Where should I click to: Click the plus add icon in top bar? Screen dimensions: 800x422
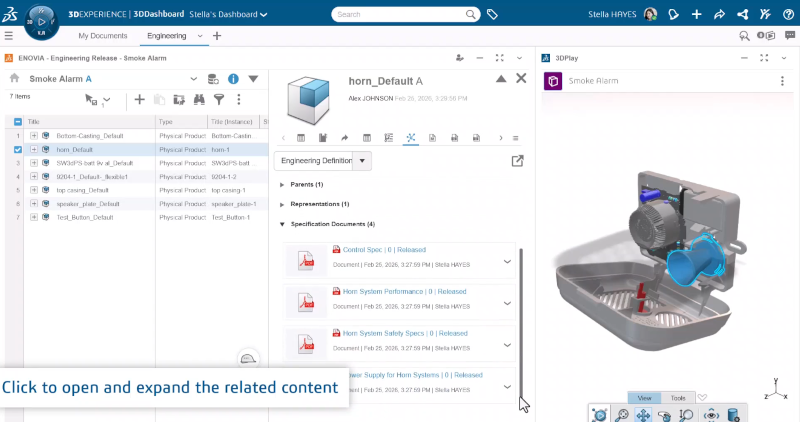click(696, 14)
